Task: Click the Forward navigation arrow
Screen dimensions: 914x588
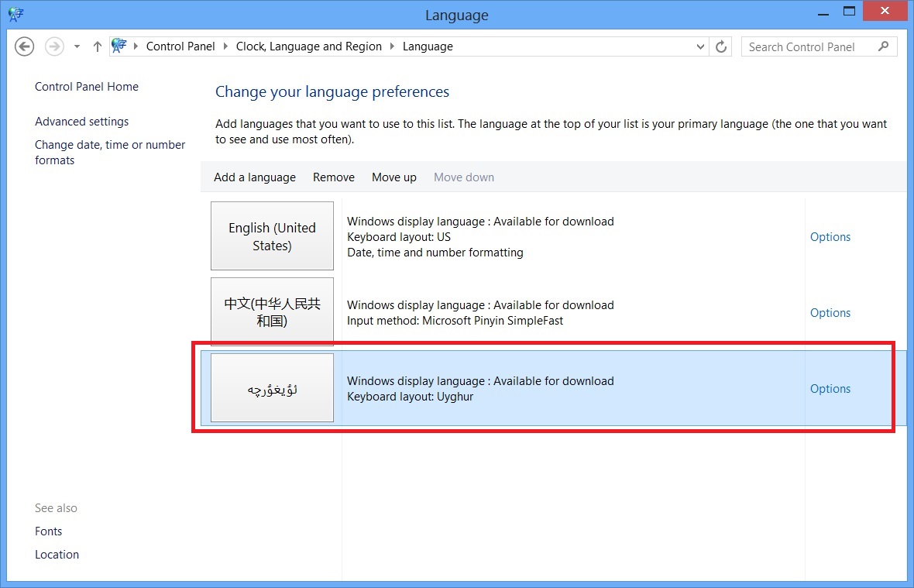Action: click(54, 46)
